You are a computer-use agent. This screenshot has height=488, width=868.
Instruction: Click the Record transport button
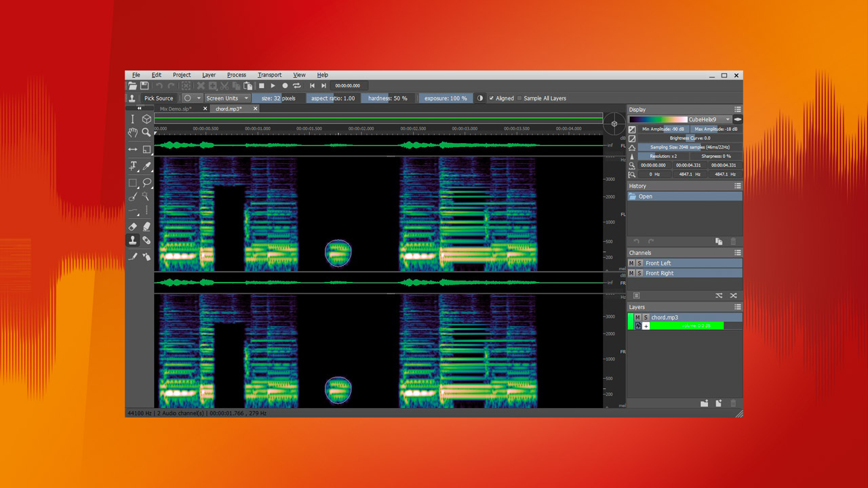click(284, 85)
